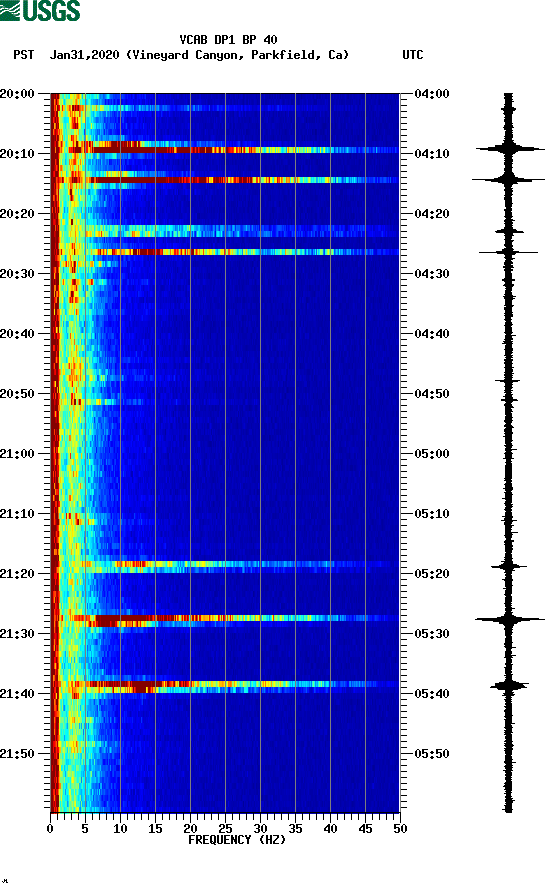This screenshot has width=552, height=892.
Task: Click the '04:10' UTC time label
Action: [x=432, y=154]
